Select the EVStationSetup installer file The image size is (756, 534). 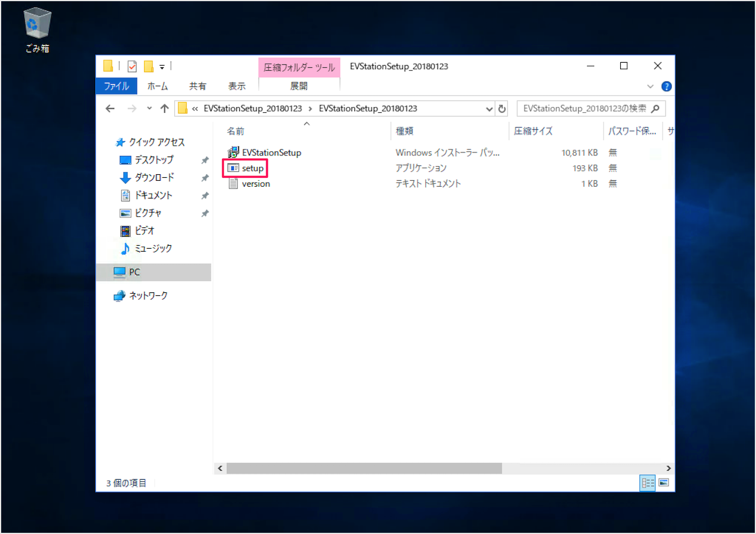(265, 152)
